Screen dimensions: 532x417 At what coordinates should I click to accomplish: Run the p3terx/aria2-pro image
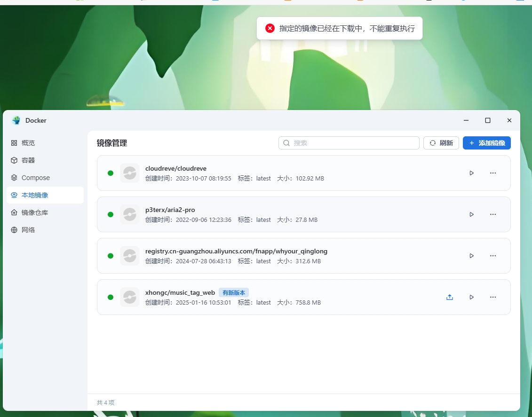[x=472, y=214]
